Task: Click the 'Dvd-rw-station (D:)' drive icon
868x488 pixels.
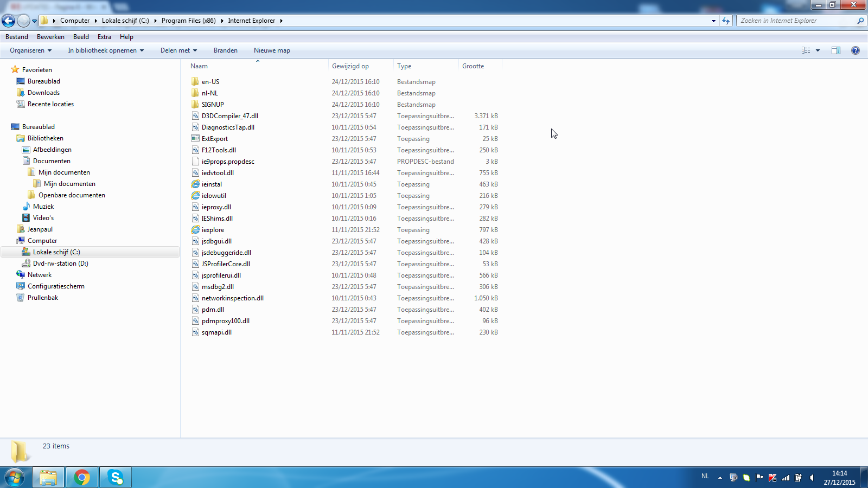Action: tap(26, 264)
